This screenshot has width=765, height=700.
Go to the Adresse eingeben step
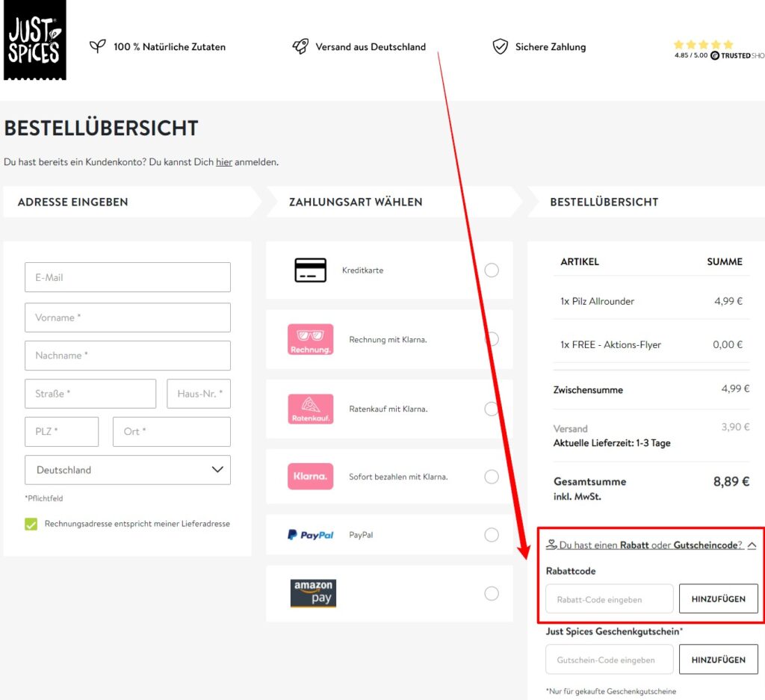72,202
